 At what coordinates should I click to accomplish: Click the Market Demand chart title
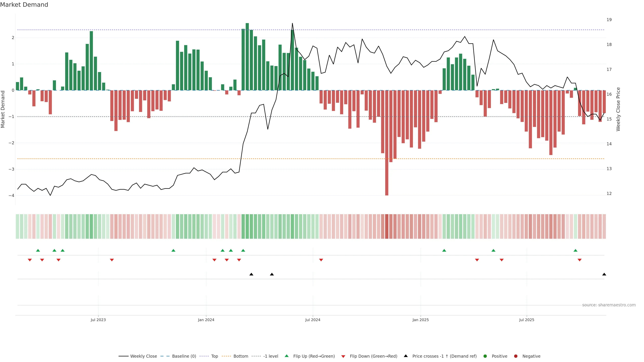(x=24, y=5)
